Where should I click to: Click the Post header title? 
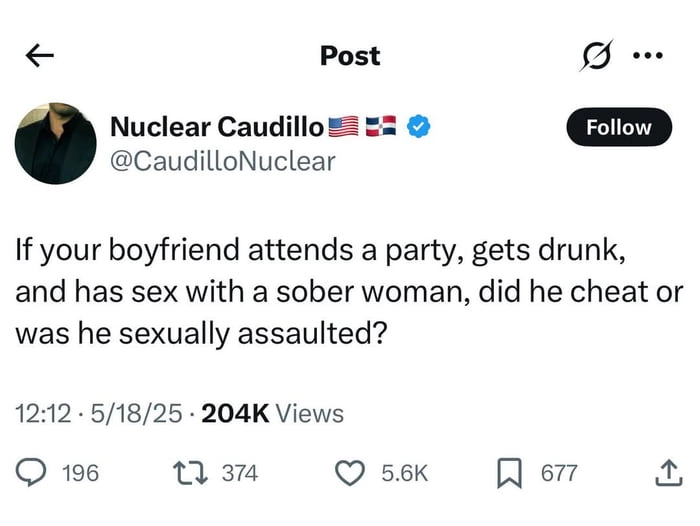350,56
